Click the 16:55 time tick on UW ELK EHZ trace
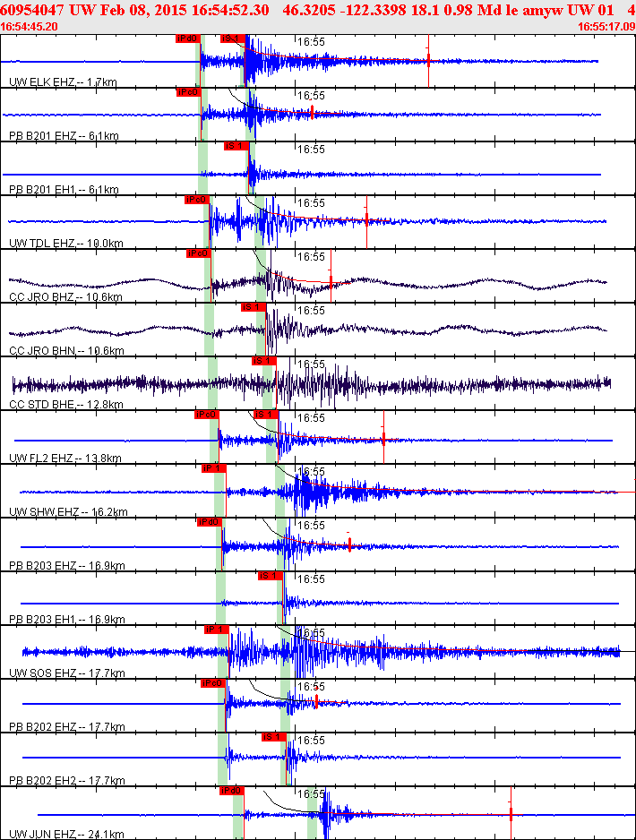636x840 pixels. (x=312, y=42)
